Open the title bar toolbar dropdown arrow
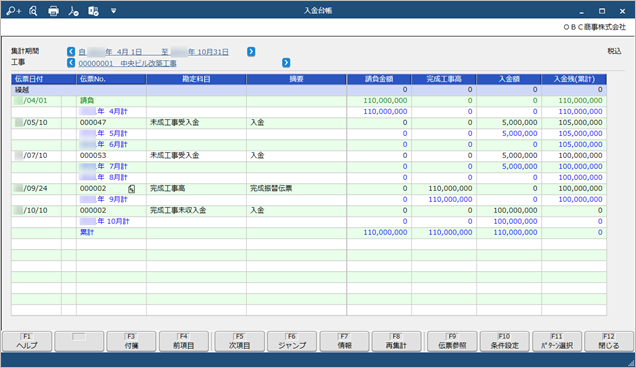The width and height of the screenshot is (636, 368). coord(114,11)
